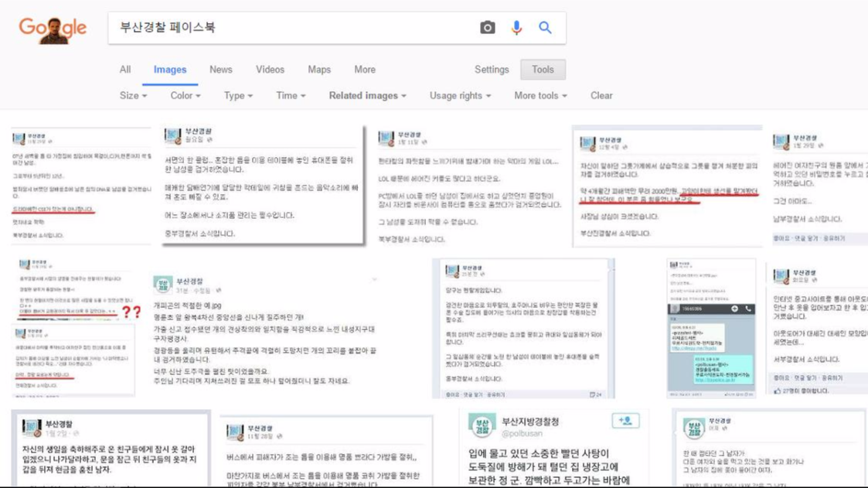Click the magnifying glass search icon
868x488 pixels.
546,26
